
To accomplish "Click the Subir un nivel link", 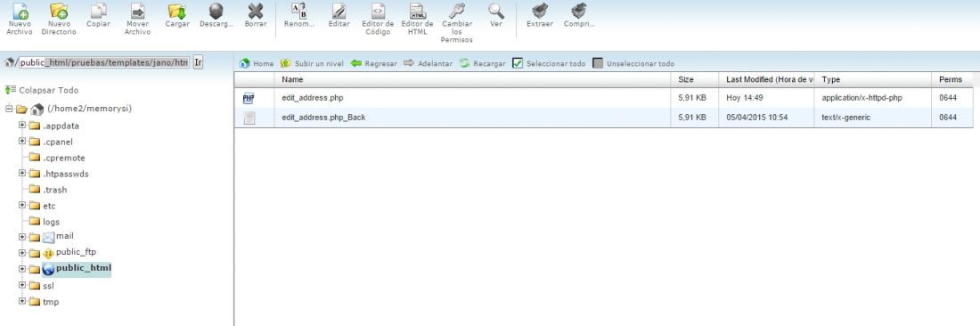I will pos(319,64).
